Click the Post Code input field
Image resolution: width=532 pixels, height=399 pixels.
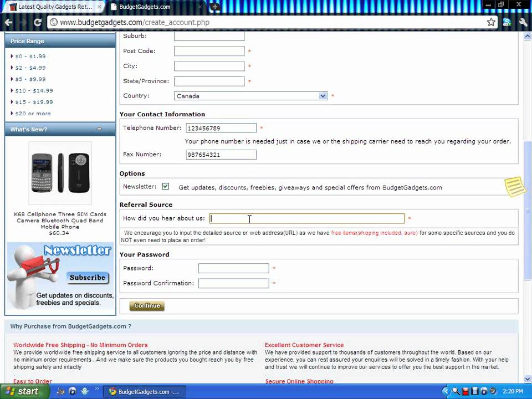tap(209, 51)
